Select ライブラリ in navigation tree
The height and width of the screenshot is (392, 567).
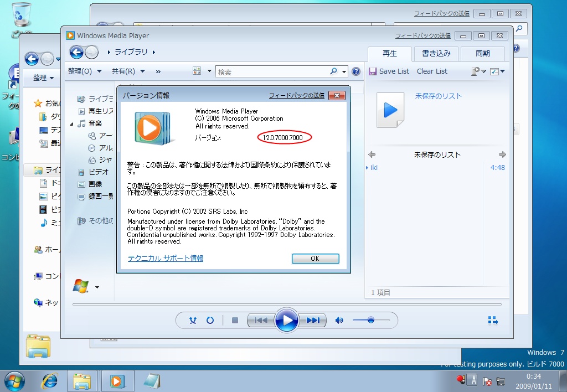[96, 99]
